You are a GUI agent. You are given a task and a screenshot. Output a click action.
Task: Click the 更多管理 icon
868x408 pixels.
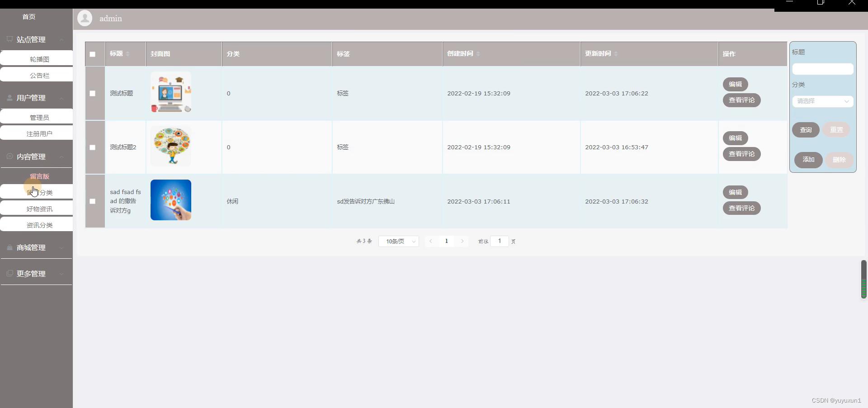point(9,274)
